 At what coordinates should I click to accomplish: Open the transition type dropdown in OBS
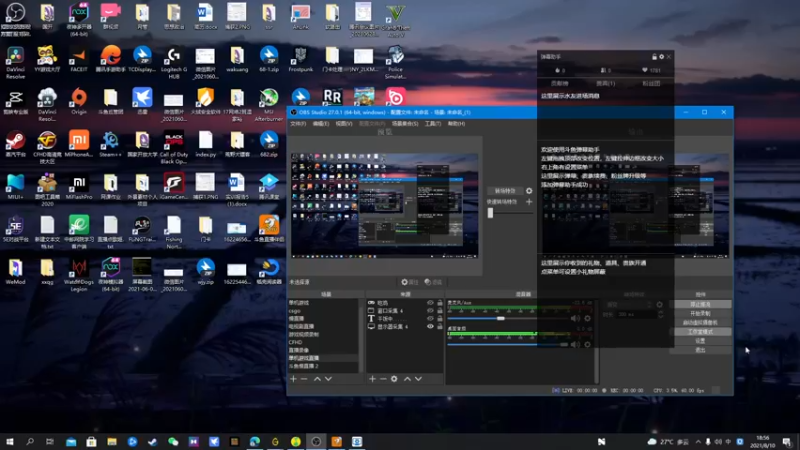point(629,305)
